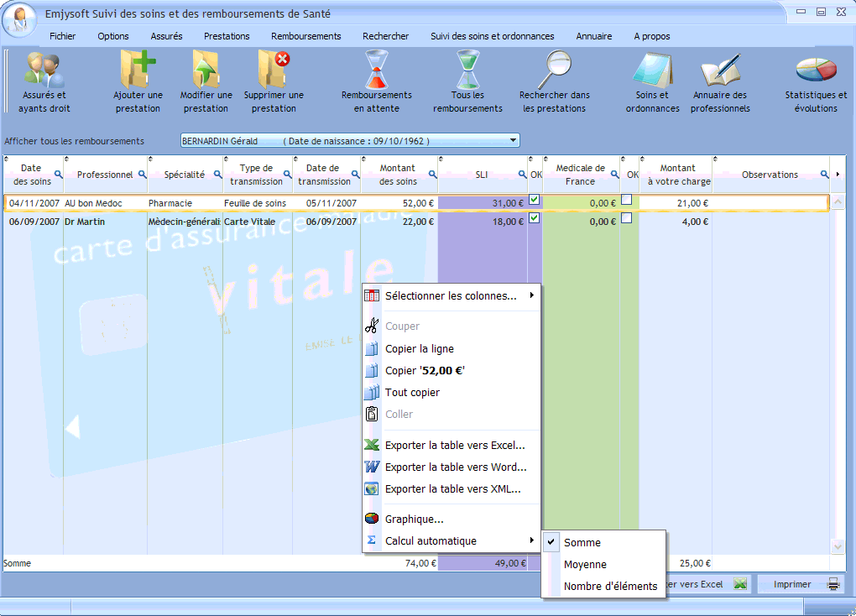Click the printer icon beside Imprimer
Viewport: 856px width, 616px height.
click(833, 584)
